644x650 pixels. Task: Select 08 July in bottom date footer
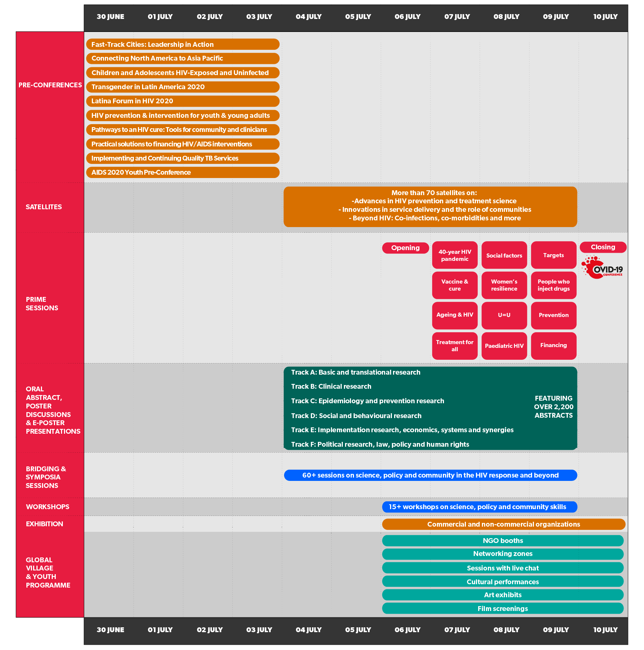pos(506,630)
